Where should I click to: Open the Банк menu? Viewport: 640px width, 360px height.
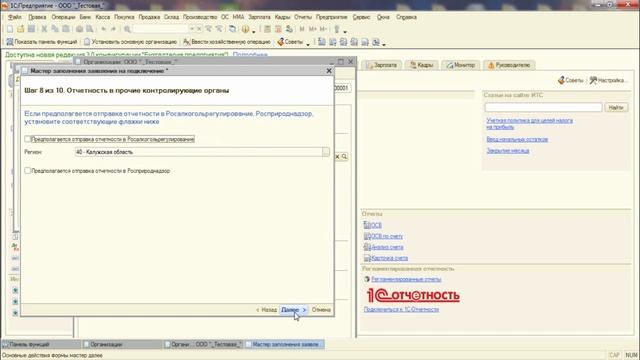pyautogui.click(x=85, y=17)
